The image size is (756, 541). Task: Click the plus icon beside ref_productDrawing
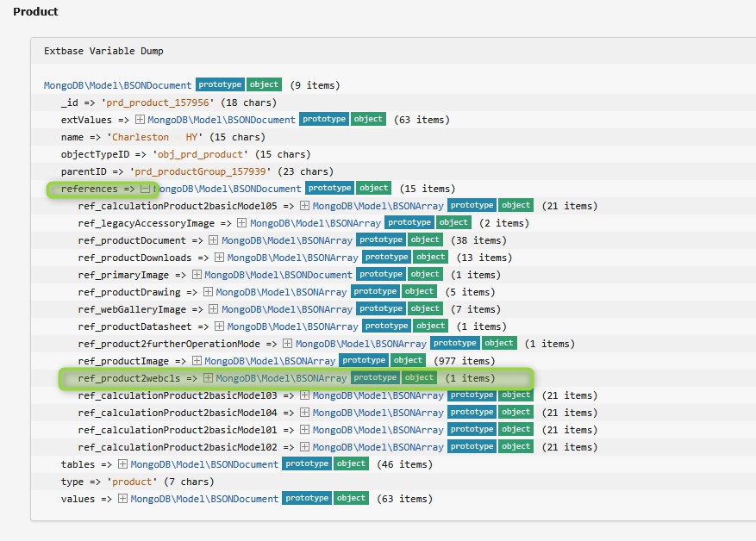click(209, 292)
